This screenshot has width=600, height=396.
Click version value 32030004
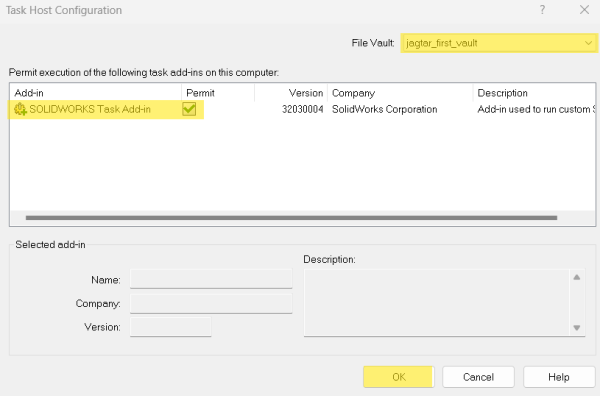pyautogui.click(x=303, y=109)
